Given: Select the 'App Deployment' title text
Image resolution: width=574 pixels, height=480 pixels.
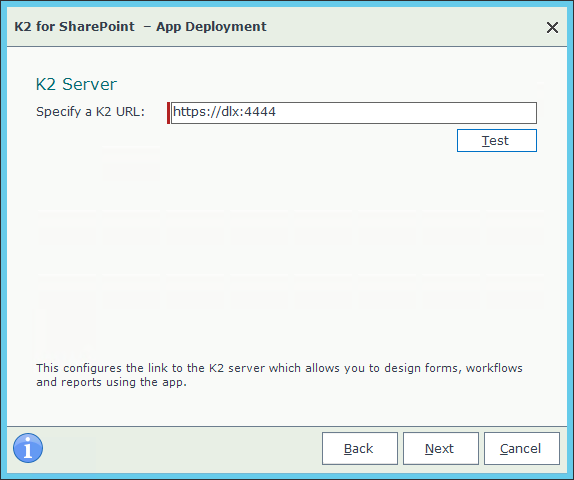Looking at the screenshot, I should click(211, 27).
